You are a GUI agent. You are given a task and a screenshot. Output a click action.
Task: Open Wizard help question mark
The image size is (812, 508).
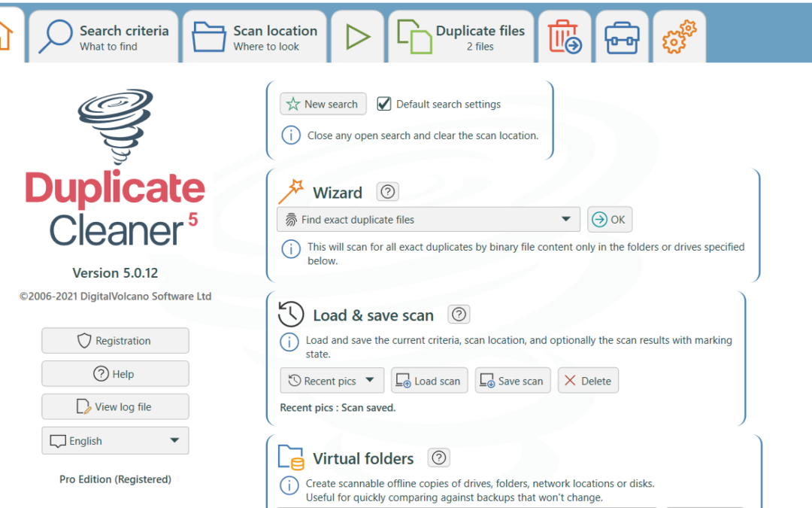click(387, 192)
